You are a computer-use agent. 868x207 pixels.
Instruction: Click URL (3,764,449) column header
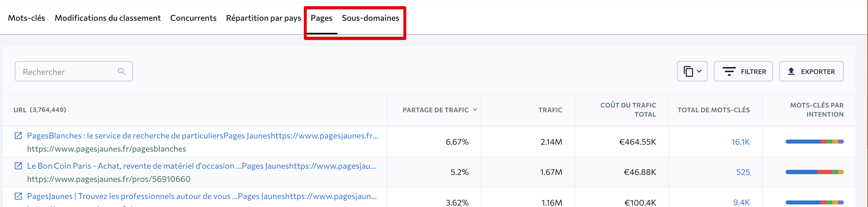(40, 110)
